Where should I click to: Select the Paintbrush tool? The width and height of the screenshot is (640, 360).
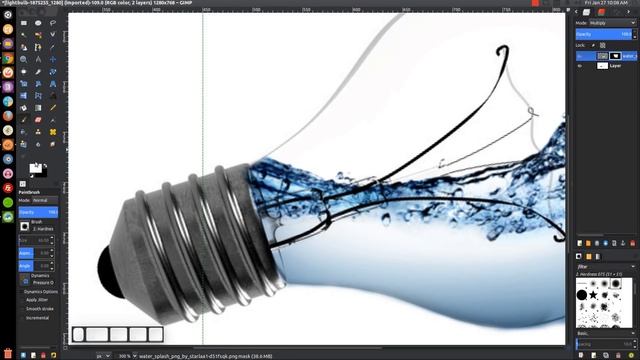coord(24,120)
